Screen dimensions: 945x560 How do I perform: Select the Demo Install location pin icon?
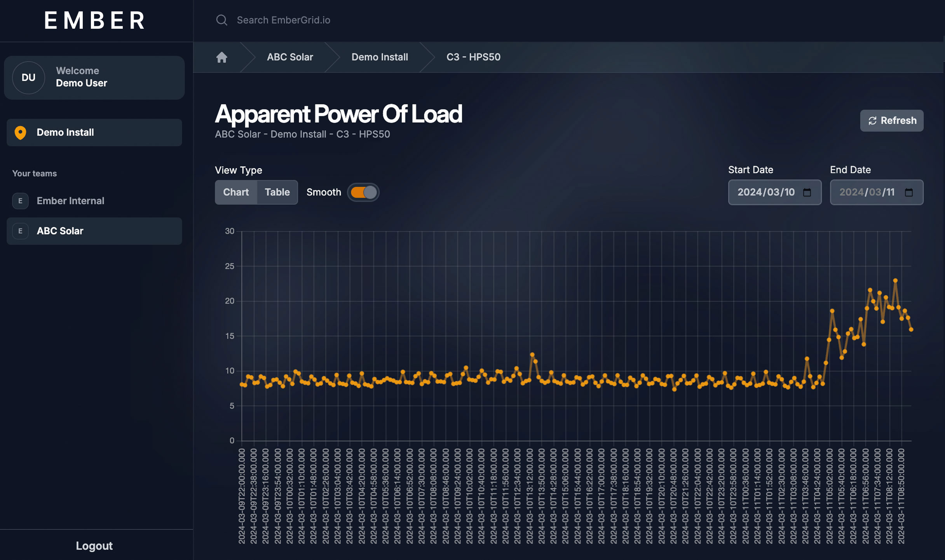coord(20,132)
